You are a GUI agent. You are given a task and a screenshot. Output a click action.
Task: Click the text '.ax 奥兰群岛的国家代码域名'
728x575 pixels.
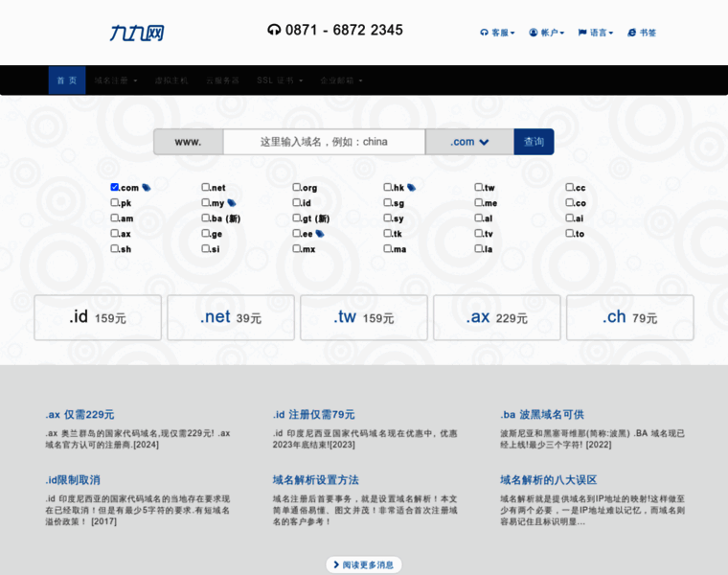102,433
